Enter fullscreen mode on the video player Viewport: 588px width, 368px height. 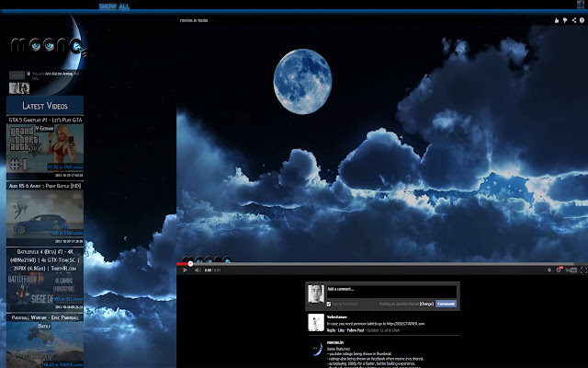(583, 270)
